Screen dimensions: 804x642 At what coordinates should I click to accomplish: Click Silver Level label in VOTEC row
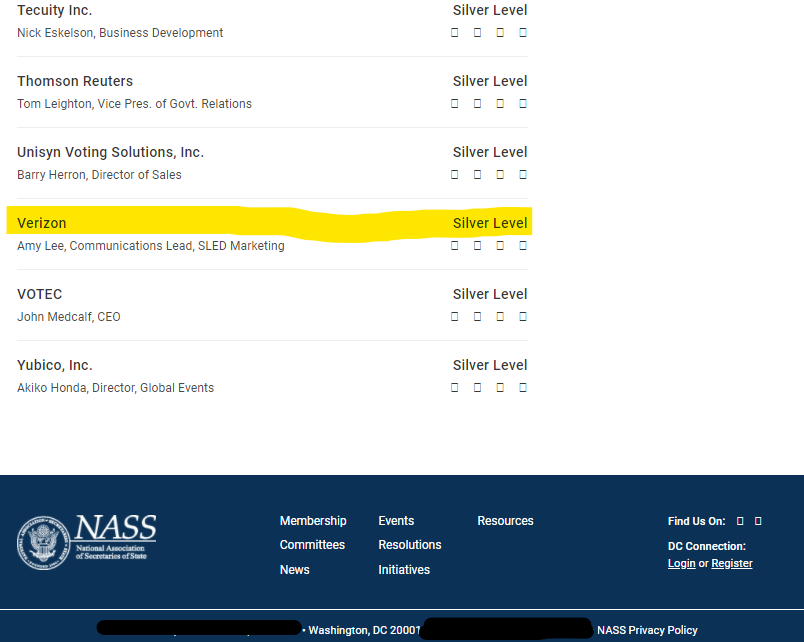click(x=490, y=294)
